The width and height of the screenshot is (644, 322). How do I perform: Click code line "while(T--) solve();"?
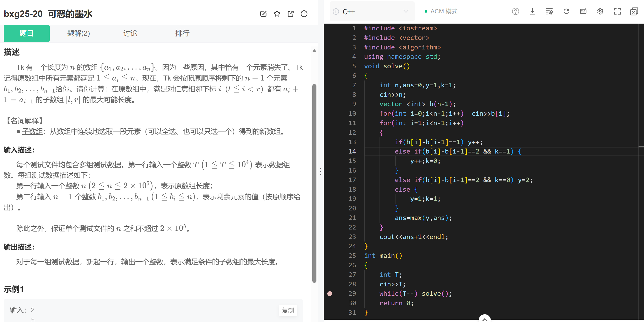(x=415, y=293)
